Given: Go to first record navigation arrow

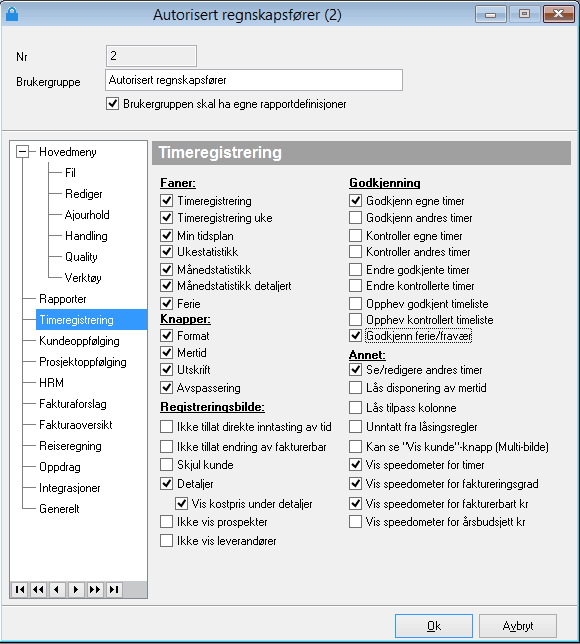Looking at the screenshot, I should [x=19, y=590].
